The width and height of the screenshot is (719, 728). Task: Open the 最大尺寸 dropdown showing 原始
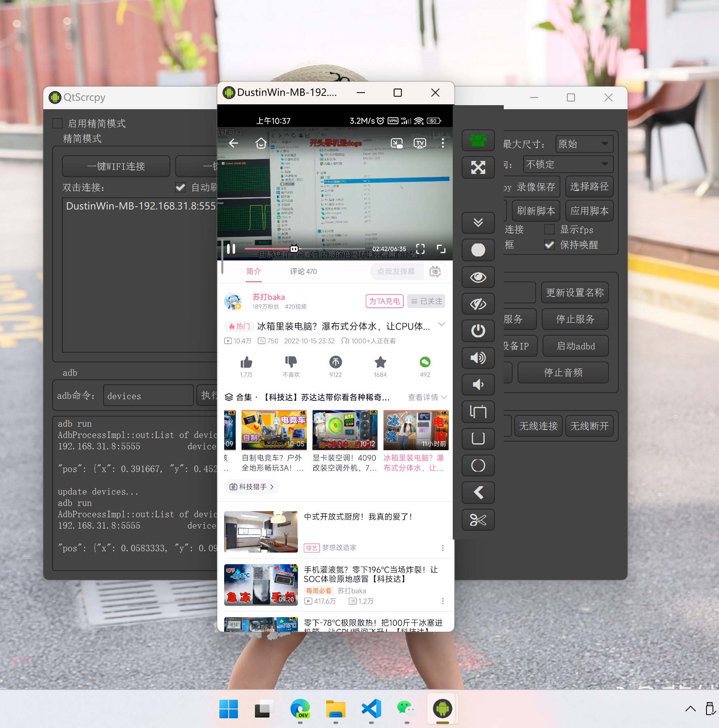(x=584, y=144)
